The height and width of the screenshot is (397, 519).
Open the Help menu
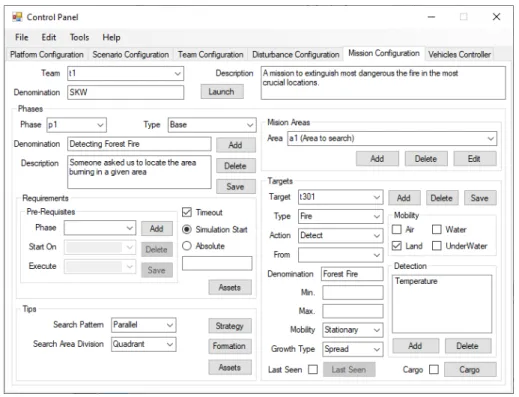(111, 37)
